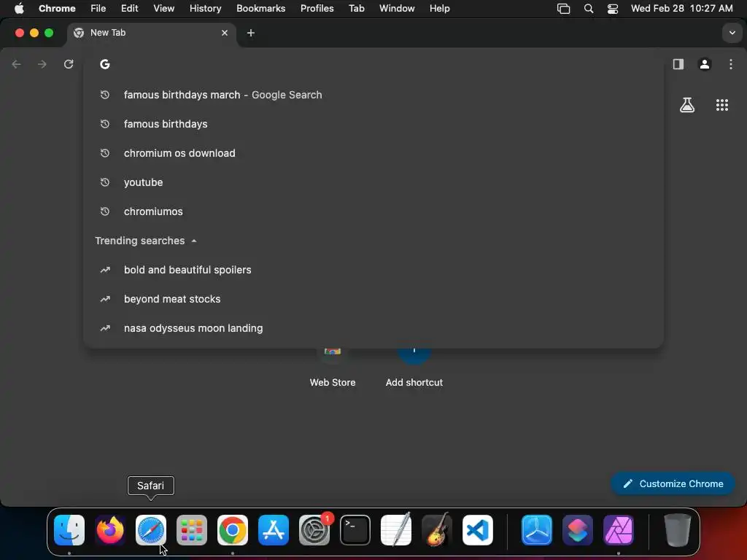Open the tab search dropdown
The image size is (747, 560).
point(732,33)
